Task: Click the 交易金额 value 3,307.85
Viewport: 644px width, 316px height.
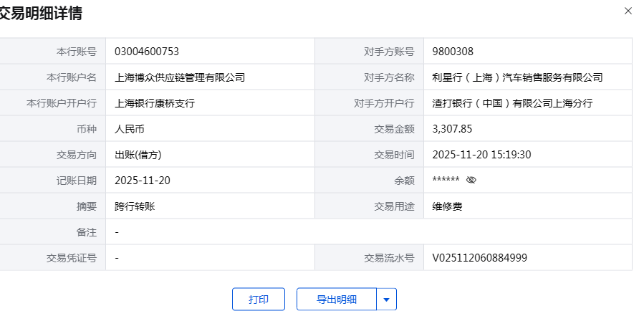Action: [453, 128]
